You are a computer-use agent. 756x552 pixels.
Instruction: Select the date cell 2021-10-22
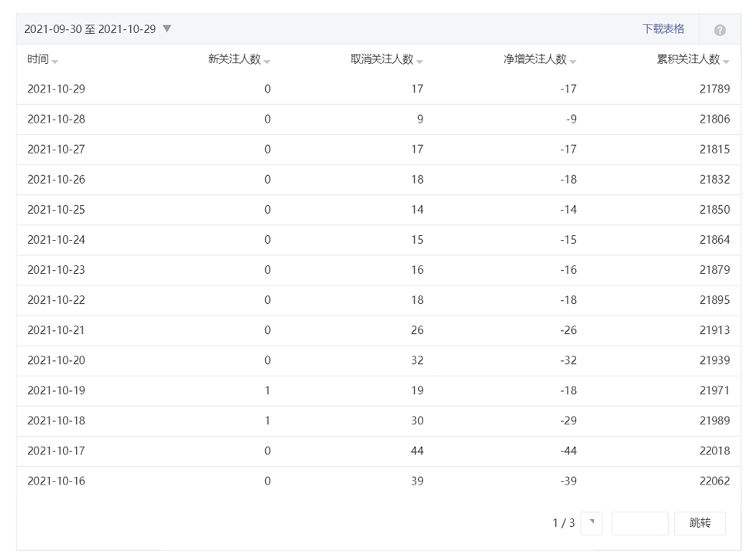point(57,300)
